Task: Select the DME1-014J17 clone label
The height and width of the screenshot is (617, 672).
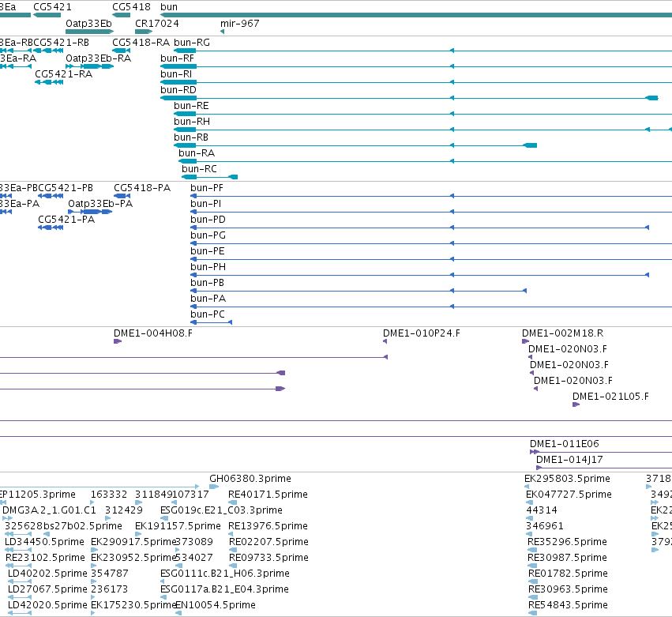Action: coord(569,460)
